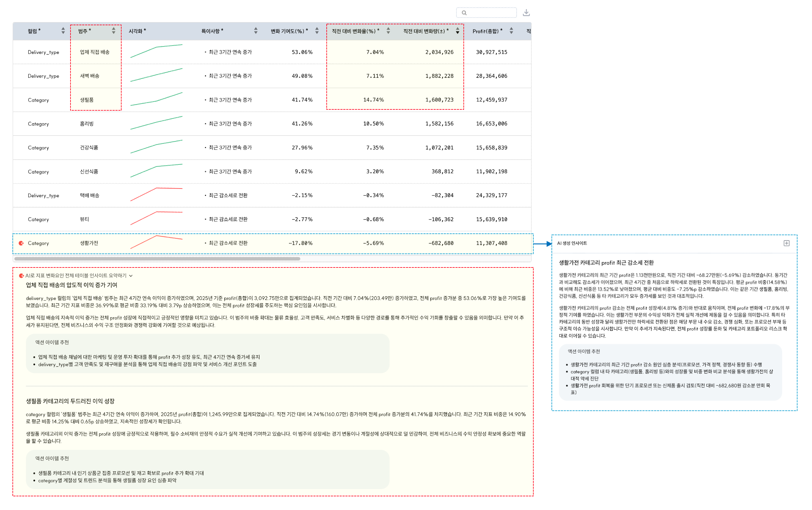Sort by 직전 대비 변화량(±) arrows
812x510 pixels.
457,31
